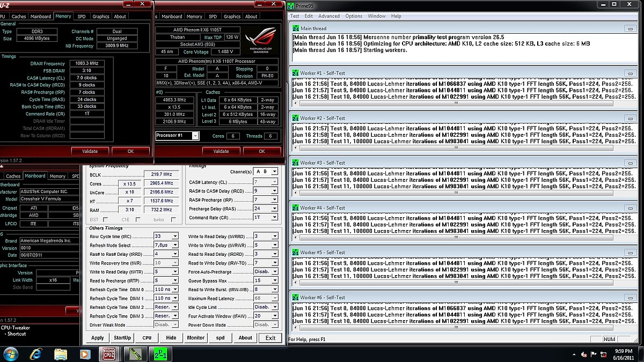Switch to Caches tab in CPU-Z Memory window
This screenshot has height=362, width=644.
tap(19, 17)
